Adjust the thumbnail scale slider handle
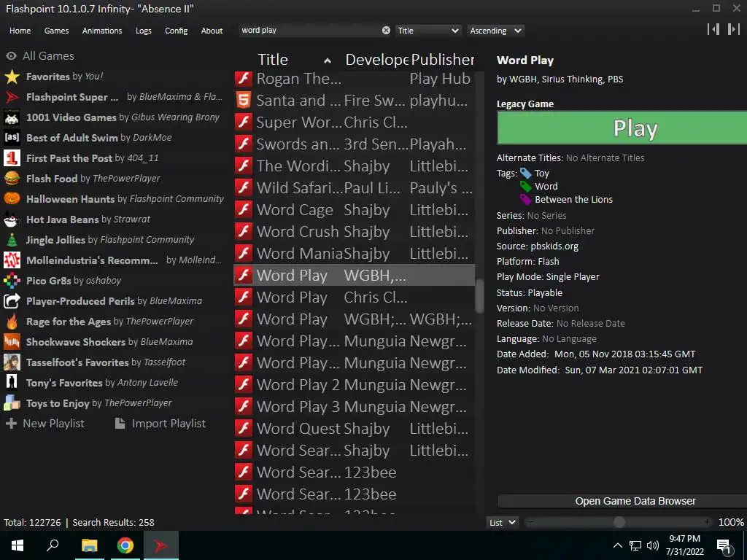This screenshot has height=560, width=747. (x=619, y=522)
